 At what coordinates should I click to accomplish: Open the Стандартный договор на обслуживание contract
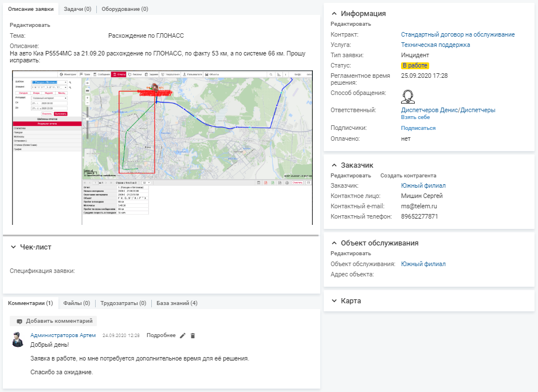coord(458,34)
